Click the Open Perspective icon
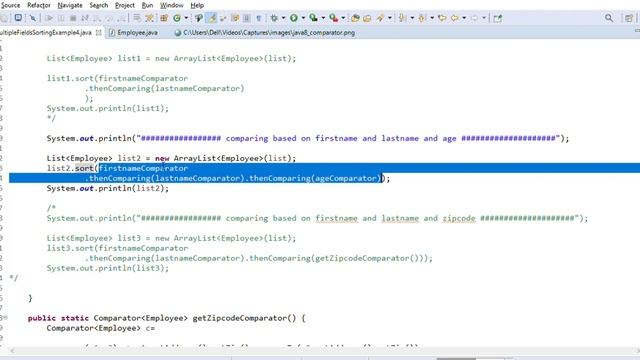 tap(629, 18)
